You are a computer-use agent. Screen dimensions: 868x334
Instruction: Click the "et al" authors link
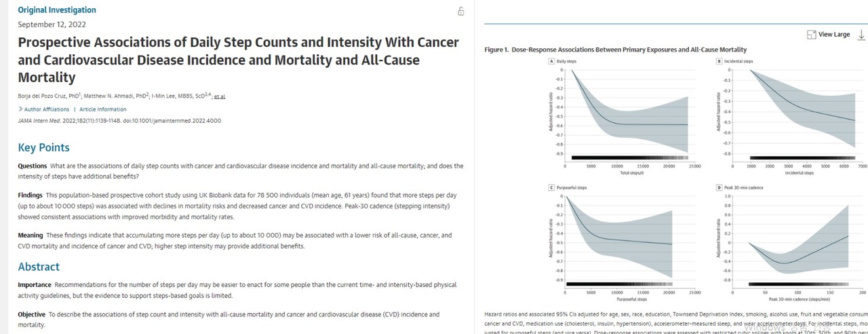tap(219, 96)
